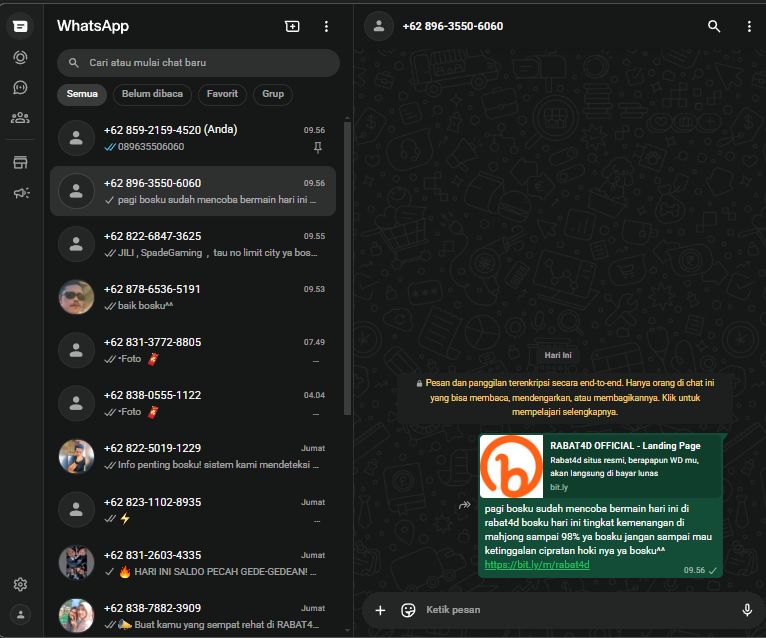Open the Settings gear icon
Viewport: 766px width, 638px height.
[x=20, y=584]
